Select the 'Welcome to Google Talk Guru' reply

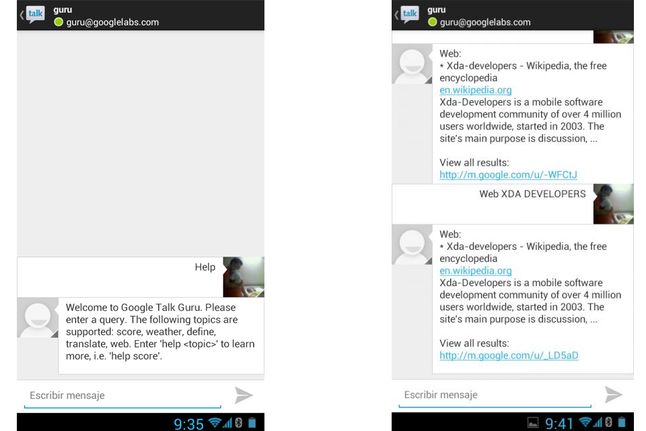(x=161, y=335)
